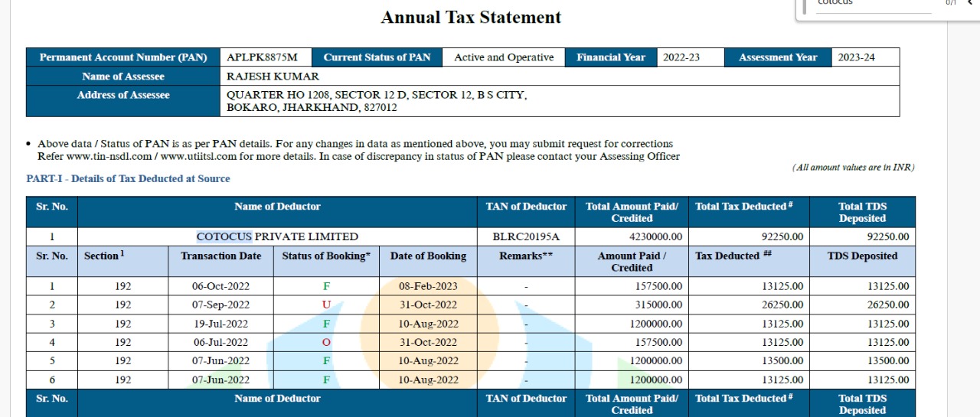This screenshot has width=980, height=417.
Task: Select the transaction date 07-Sep-2022
Action: [x=220, y=305]
